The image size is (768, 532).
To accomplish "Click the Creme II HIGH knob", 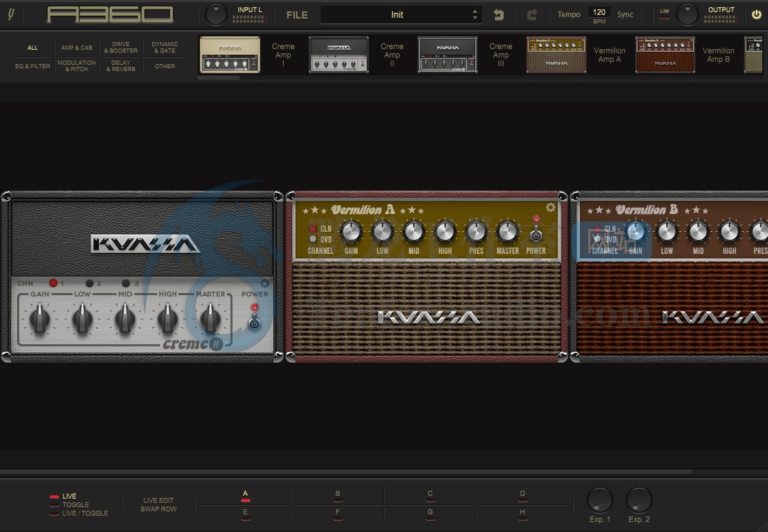I will coord(168,319).
